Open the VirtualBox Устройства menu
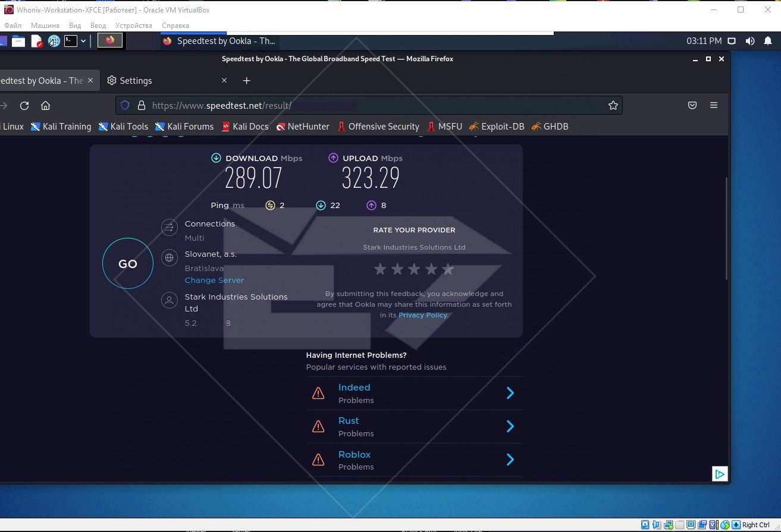Screen dimensions: 781x532 pyautogui.click(x=134, y=26)
